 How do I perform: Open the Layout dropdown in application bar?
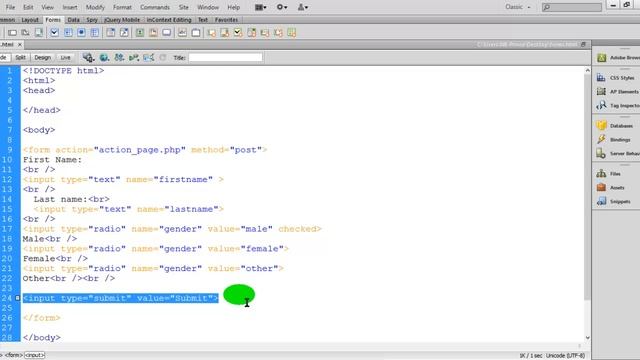tap(260, 7)
